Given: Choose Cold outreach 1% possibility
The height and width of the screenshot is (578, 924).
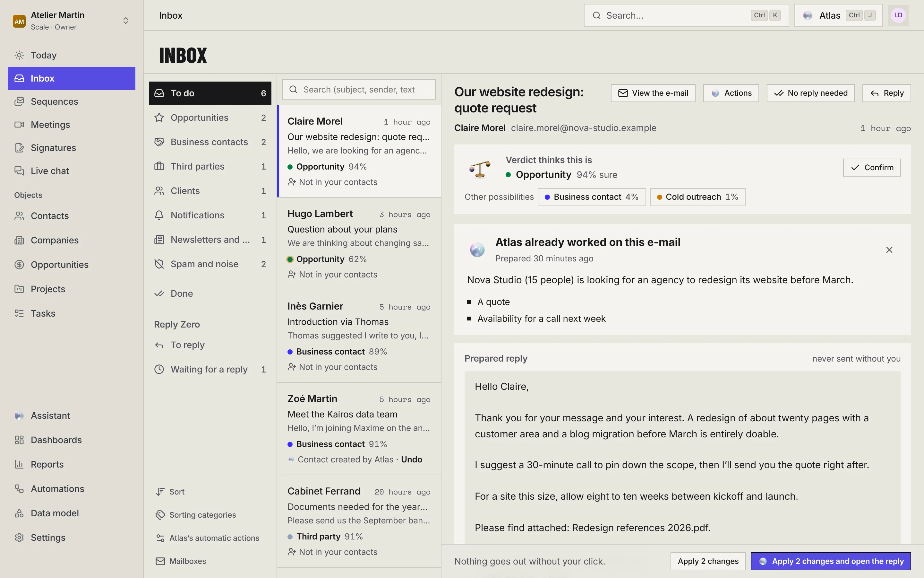Looking at the screenshot, I should [x=697, y=197].
